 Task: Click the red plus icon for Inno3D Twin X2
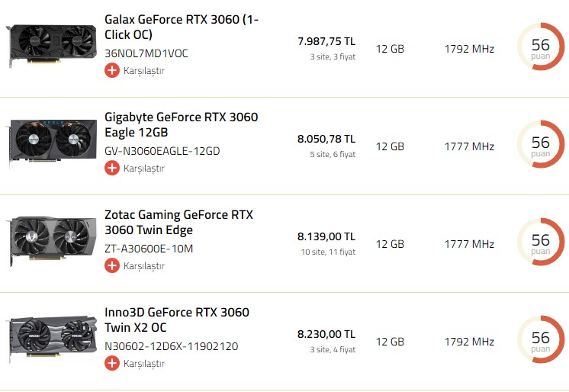pos(112,363)
